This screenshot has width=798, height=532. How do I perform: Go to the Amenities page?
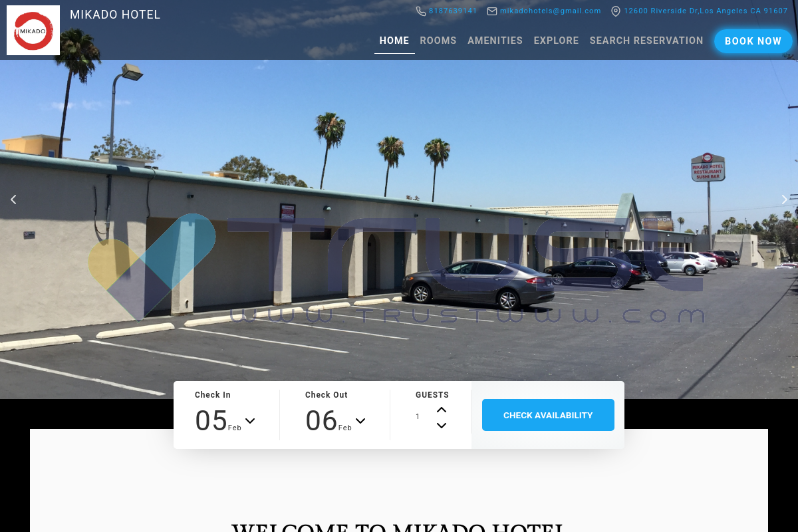(x=495, y=41)
